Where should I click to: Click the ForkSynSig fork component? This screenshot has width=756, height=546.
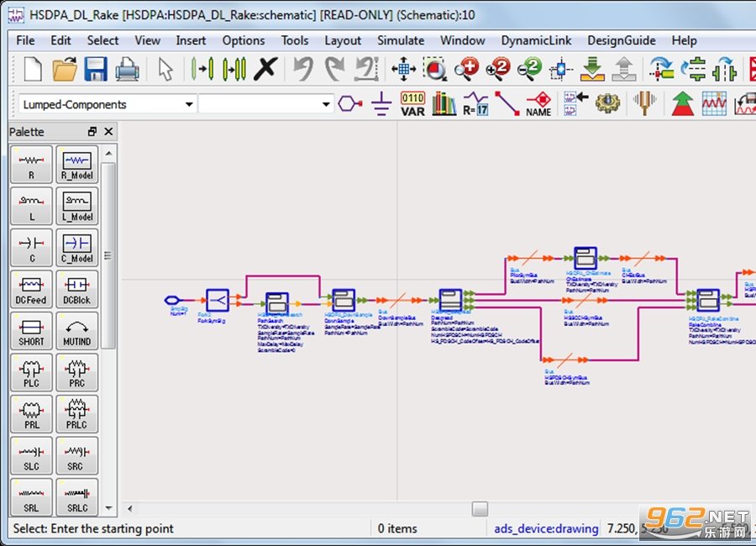218,300
